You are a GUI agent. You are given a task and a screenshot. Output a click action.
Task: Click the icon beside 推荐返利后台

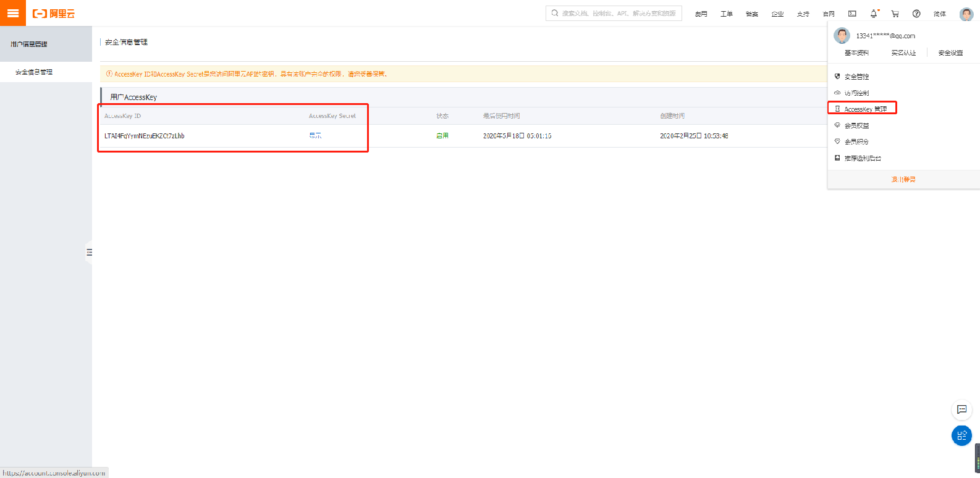(837, 158)
